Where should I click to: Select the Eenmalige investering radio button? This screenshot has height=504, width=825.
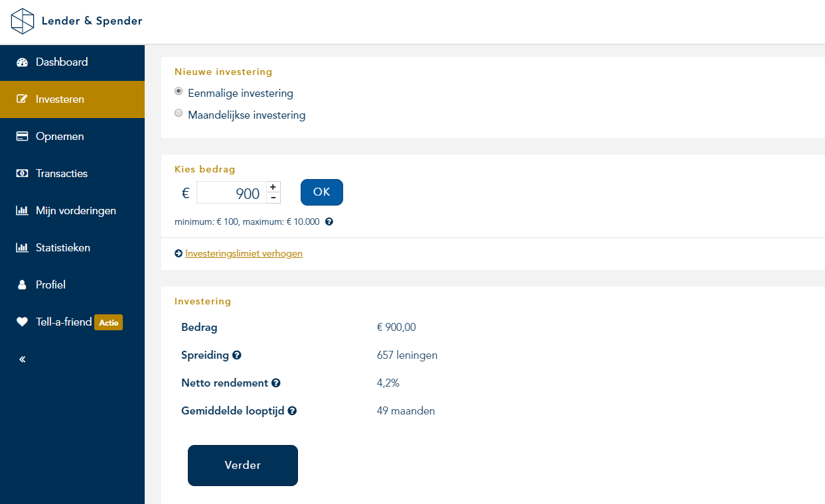pyautogui.click(x=179, y=92)
